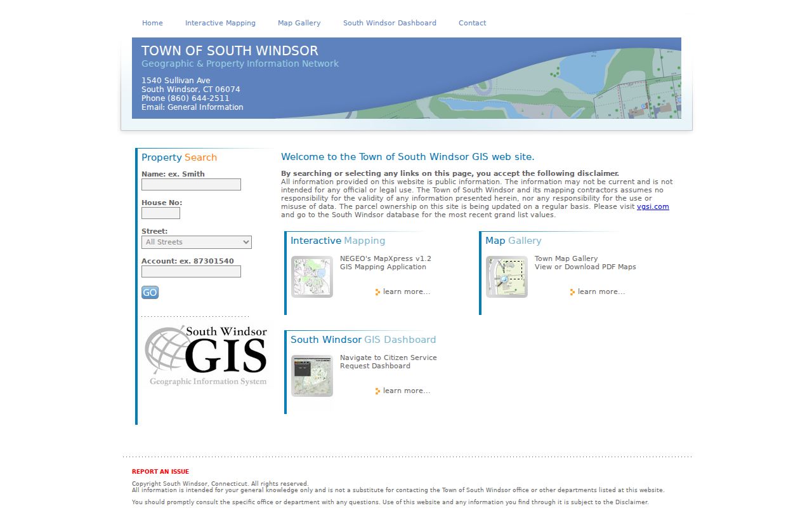Click the Interactive Mapping section heading
Viewport: 812px width, 508px height.
click(x=337, y=241)
